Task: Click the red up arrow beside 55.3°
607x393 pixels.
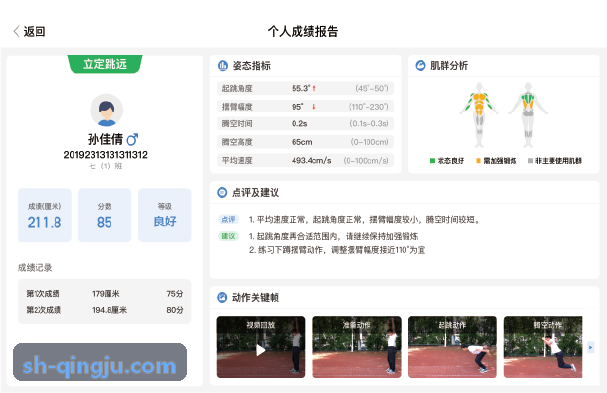Action: (x=314, y=88)
